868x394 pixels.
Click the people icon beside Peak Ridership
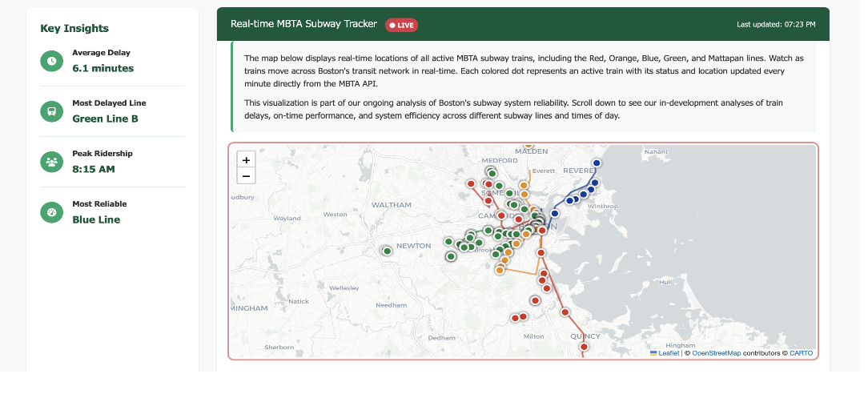(51, 162)
